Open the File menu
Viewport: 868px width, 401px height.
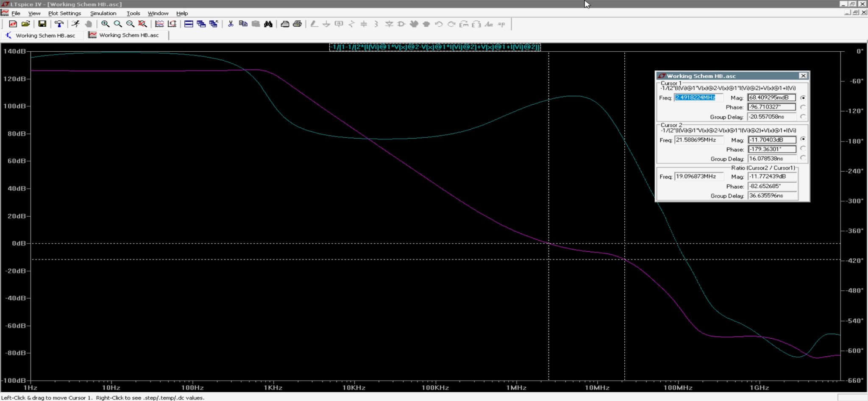[16, 13]
